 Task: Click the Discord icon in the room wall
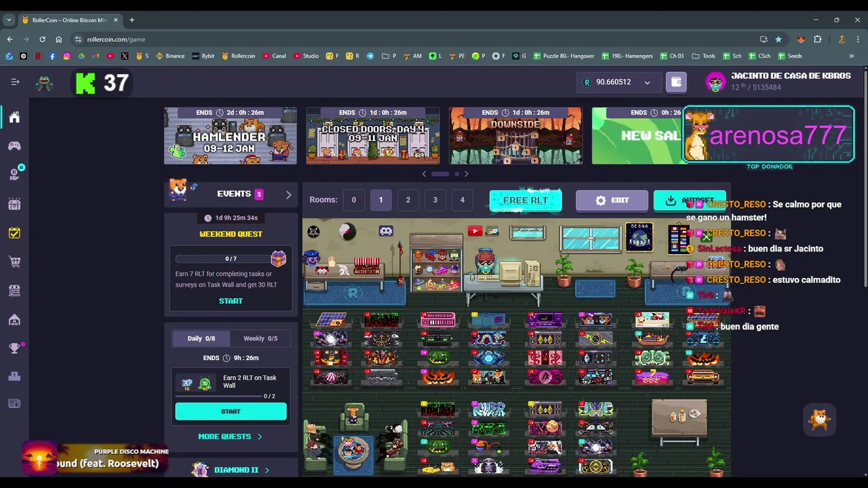coord(386,231)
